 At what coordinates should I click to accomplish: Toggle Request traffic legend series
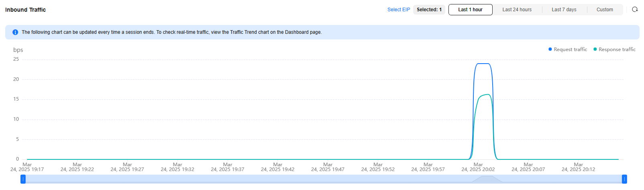click(568, 50)
